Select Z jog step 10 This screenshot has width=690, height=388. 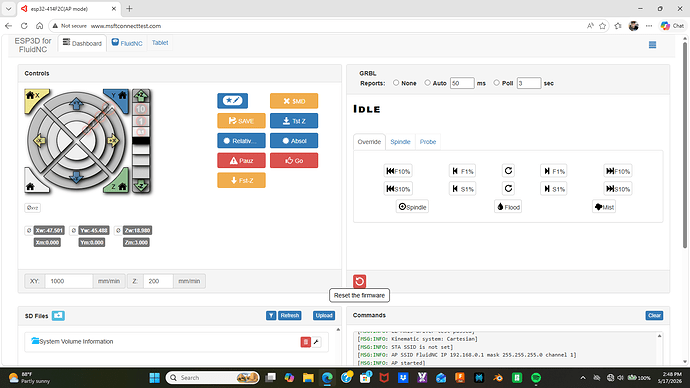(141, 109)
